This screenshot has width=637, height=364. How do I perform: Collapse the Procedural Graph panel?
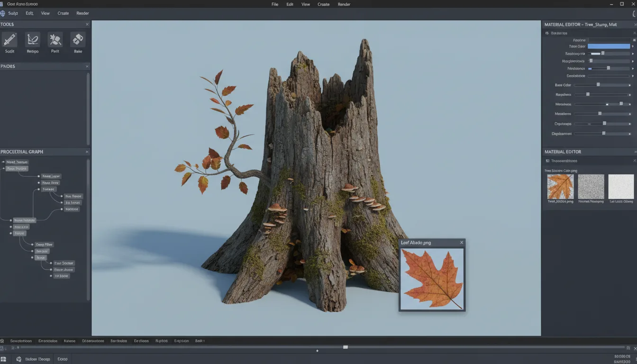pyautogui.click(x=87, y=152)
